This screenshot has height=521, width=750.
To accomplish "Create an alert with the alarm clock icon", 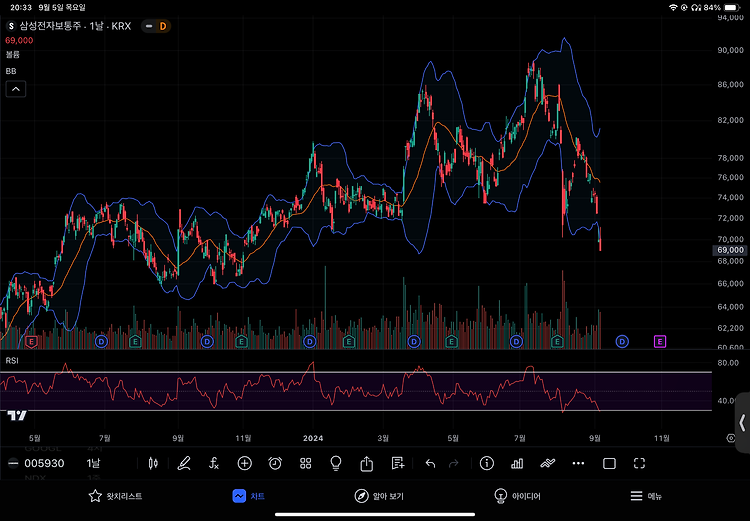I will coord(275,463).
